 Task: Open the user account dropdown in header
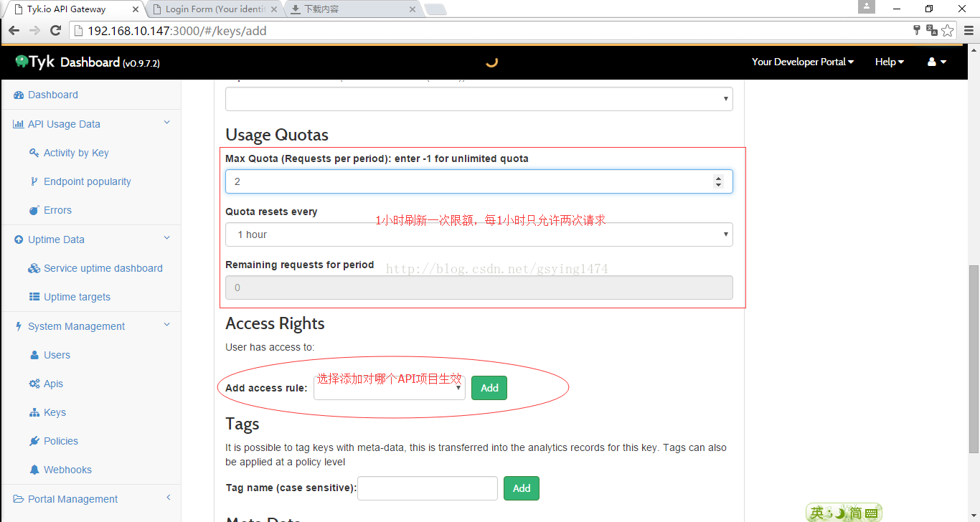click(937, 62)
